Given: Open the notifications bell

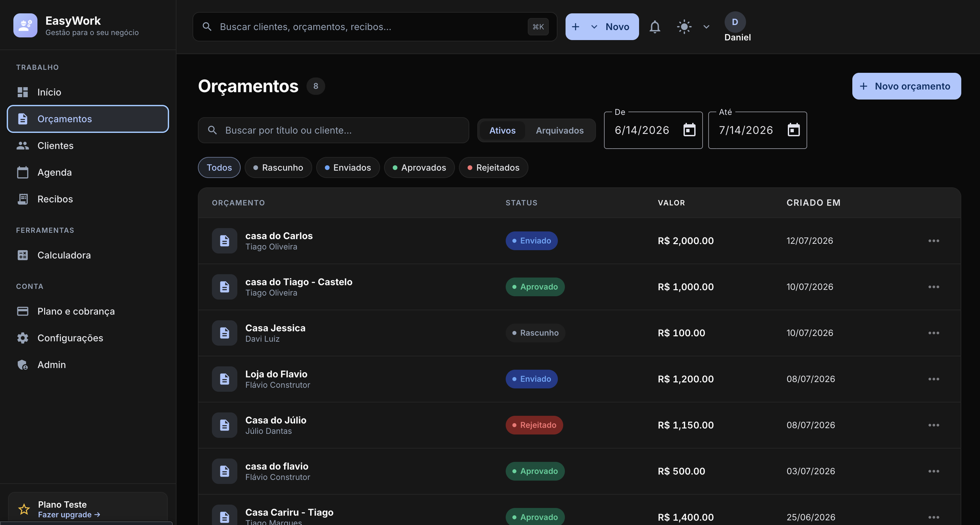Looking at the screenshot, I should [x=655, y=27].
